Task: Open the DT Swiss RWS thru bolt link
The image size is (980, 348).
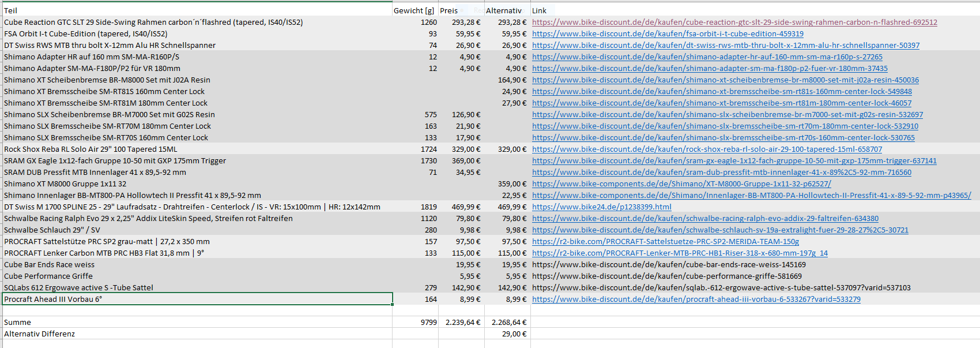Action: [x=726, y=45]
